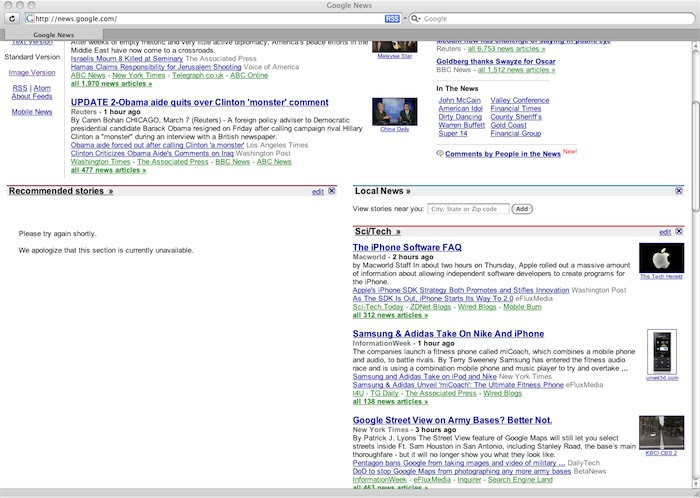
Task: Close the Recommended stories section
Action: (x=332, y=191)
